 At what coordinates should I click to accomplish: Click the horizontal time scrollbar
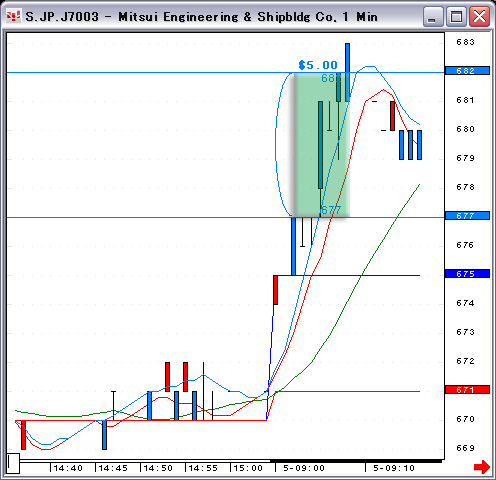230,461
